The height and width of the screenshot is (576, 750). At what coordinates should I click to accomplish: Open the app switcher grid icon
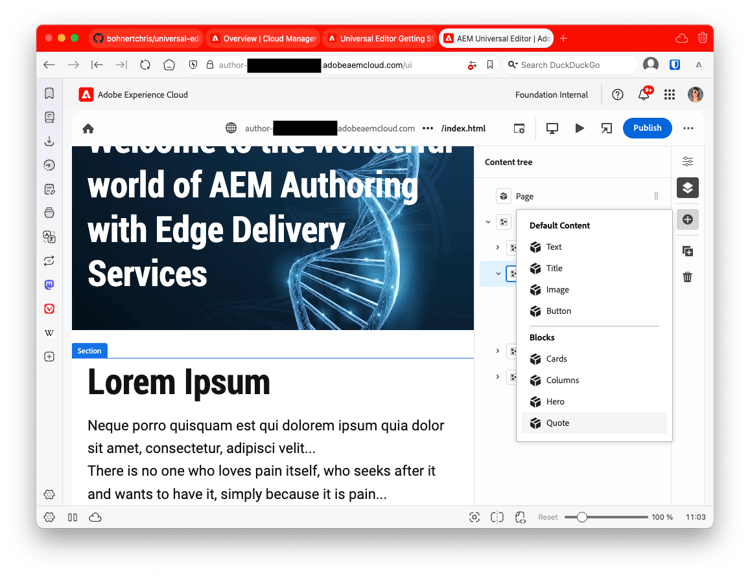(x=669, y=95)
